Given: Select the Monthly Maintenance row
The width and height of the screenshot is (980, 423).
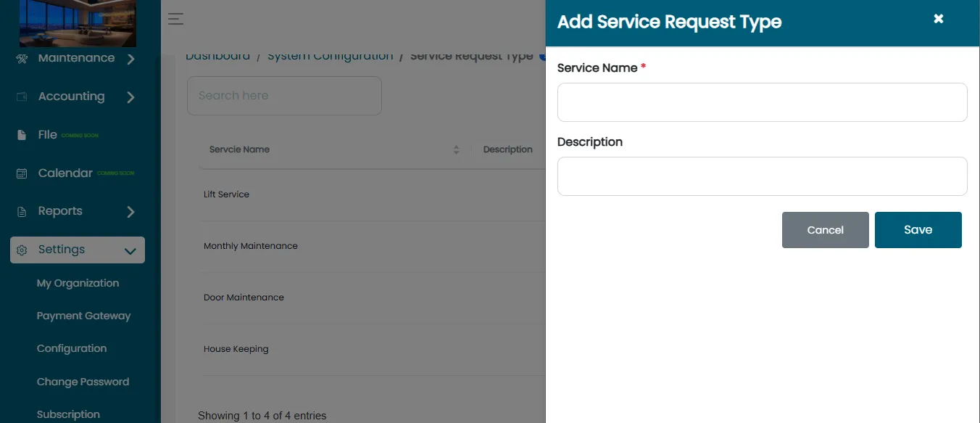Looking at the screenshot, I should point(373,246).
